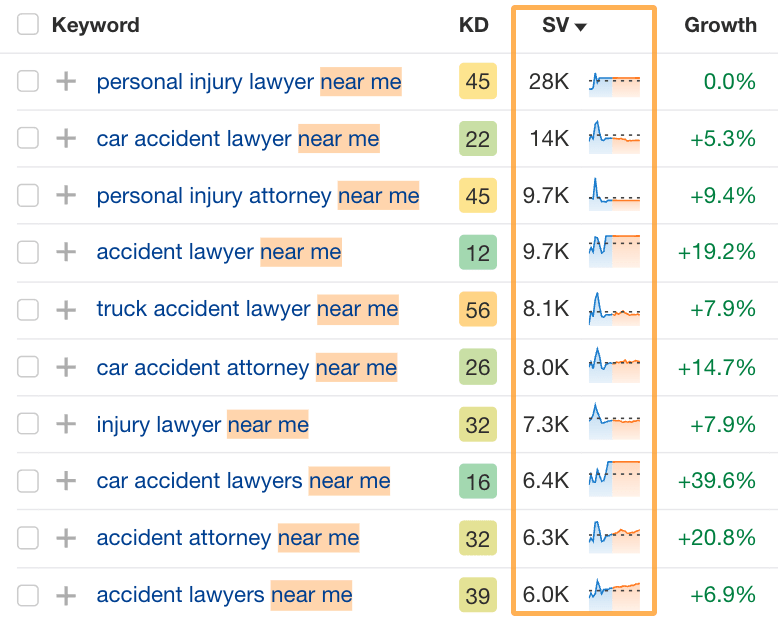Click the SV column sort arrow
778x621 pixels.
[x=581, y=27]
